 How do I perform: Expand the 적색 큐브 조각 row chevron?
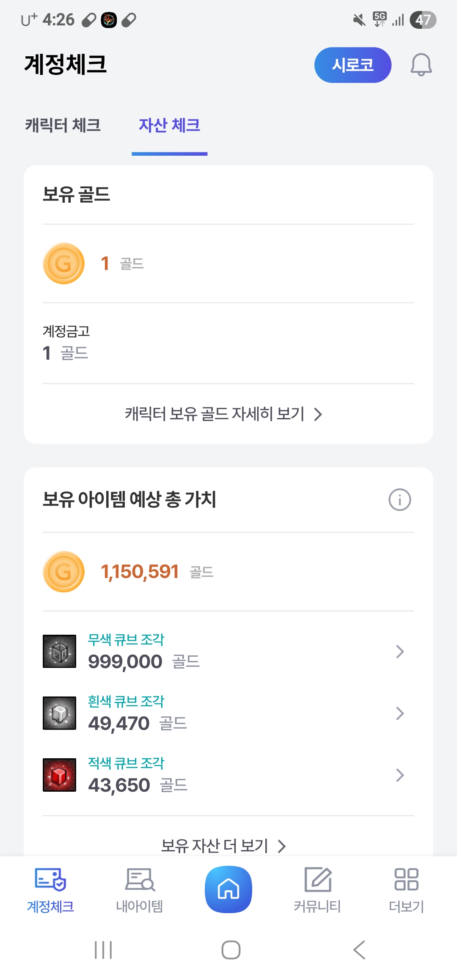click(x=400, y=775)
